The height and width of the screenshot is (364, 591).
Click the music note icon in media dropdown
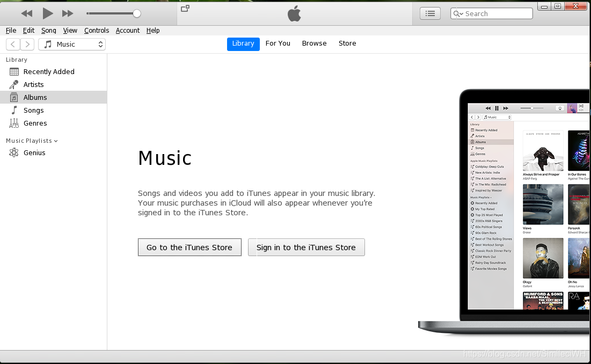[x=48, y=45]
